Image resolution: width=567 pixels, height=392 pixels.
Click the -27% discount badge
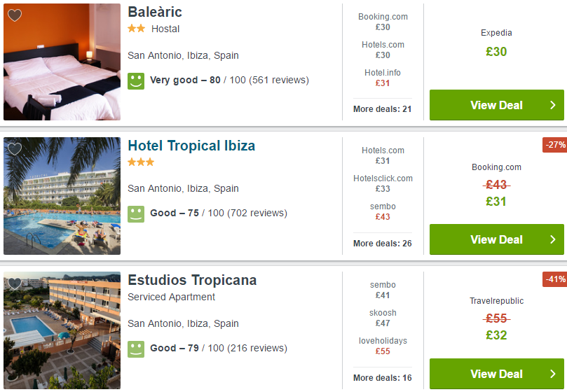pos(554,144)
